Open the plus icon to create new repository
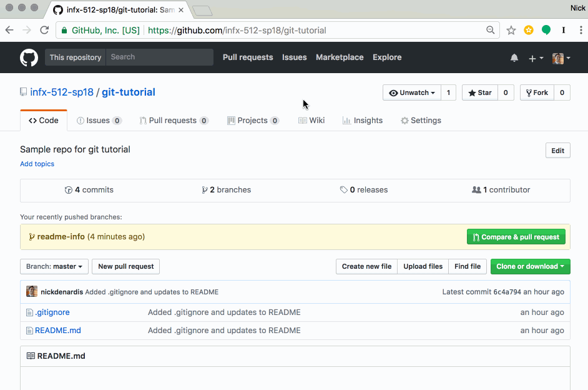Image resolution: width=588 pixels, height=390 pixels. click(x=531, y=57)
